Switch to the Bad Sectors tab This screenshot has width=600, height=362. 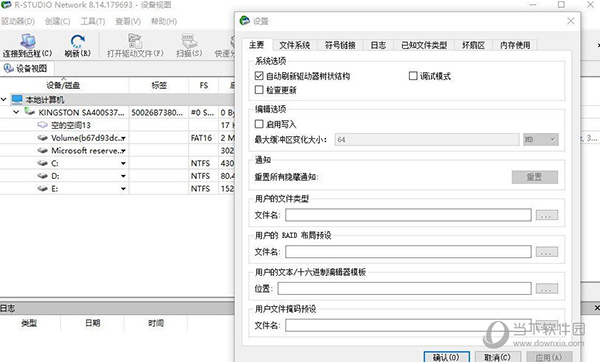point(473,45)
